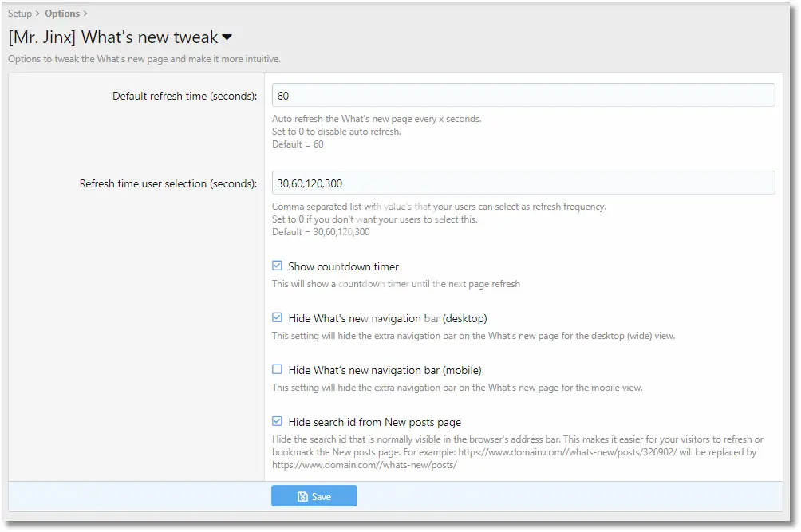Click the "[Mr. Jinx] What's new tweak" heading
Image resolution: width=801 pixels, height=532 pixels.
pos(112,37)
